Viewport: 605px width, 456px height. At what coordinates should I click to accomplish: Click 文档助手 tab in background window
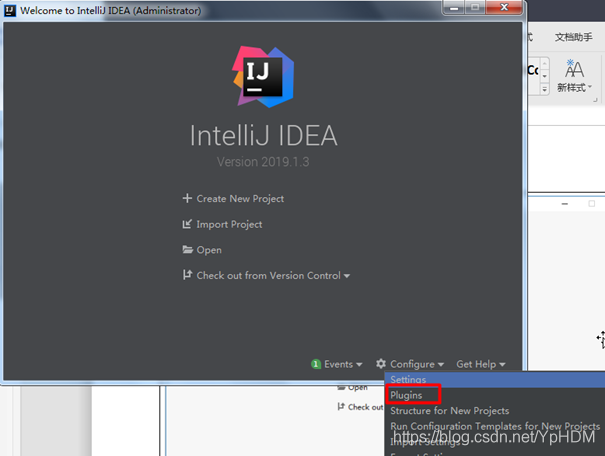coord(574,37)
